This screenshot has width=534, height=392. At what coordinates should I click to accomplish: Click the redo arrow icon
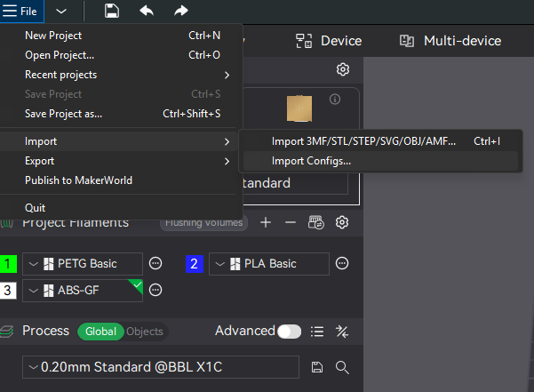click(180, 11)
